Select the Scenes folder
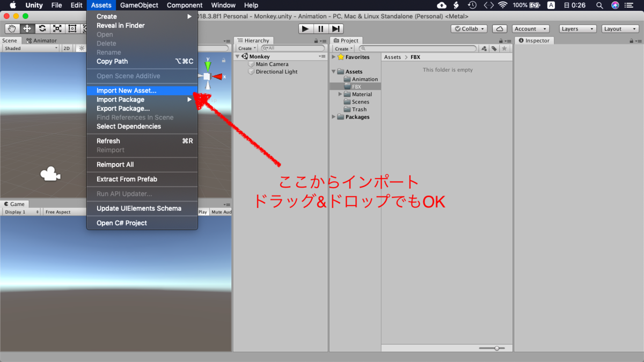644x362 pixels. pos(356,102)
